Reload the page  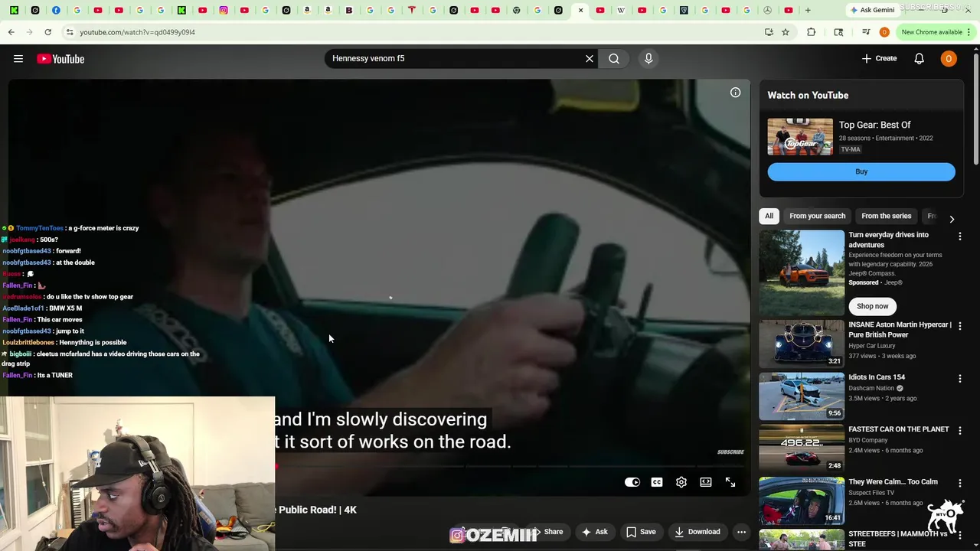(x=47, y=32)
